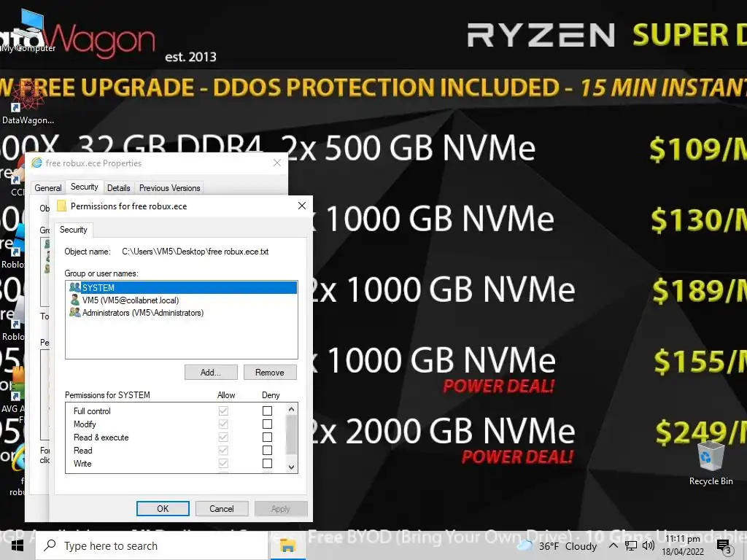Open Details tab in Properties window
Image resolution: width=747 pixels, height=560 pixels.
[x=119, y=188]
